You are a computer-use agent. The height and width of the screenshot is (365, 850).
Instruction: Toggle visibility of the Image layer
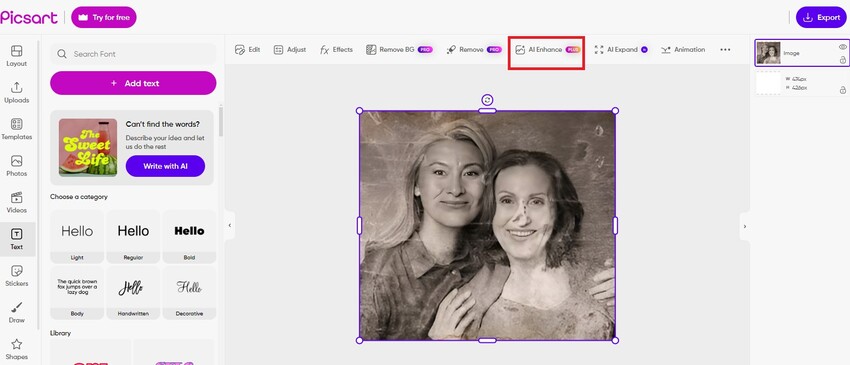pyautogui.click(x=842, y=47)
